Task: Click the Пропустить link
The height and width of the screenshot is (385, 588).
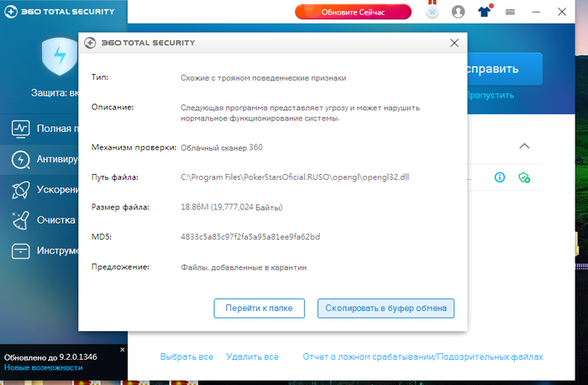Action: pyautogui.click(x=490, y=95)
